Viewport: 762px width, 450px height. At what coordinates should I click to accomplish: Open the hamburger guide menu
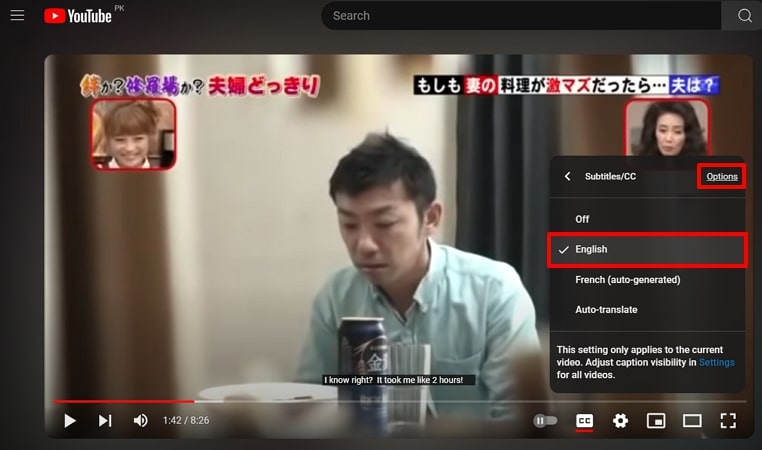[x=17, y=16]
